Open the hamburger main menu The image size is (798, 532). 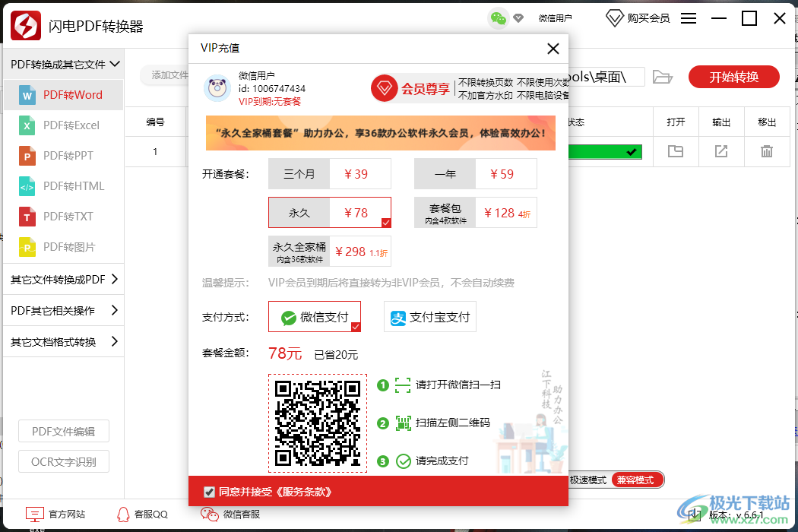(x=689, y=18)
